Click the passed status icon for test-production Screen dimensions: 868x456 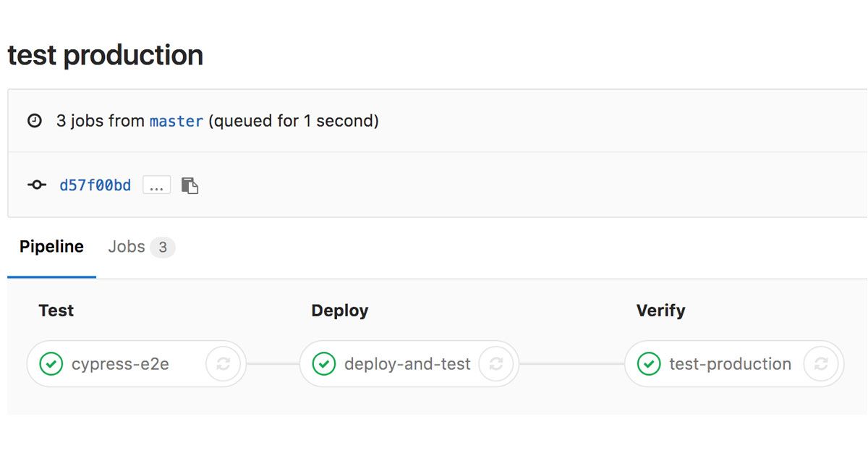click(649, 363)
